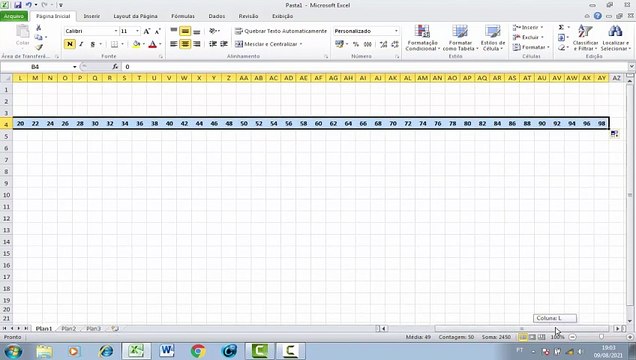This screenshot has width=636, height=360.
Task: Toggle align text right
Action: [x=197, y=44]
